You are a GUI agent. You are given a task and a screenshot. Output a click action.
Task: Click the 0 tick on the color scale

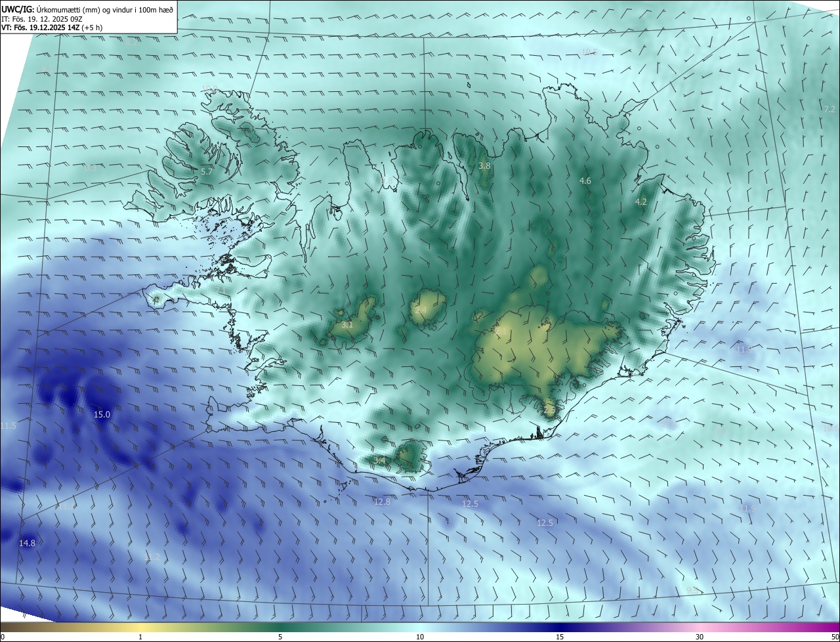pos(3,637)
